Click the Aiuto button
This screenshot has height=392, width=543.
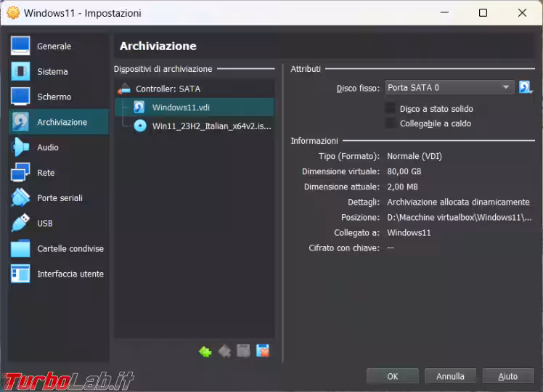tap(508, 376)
